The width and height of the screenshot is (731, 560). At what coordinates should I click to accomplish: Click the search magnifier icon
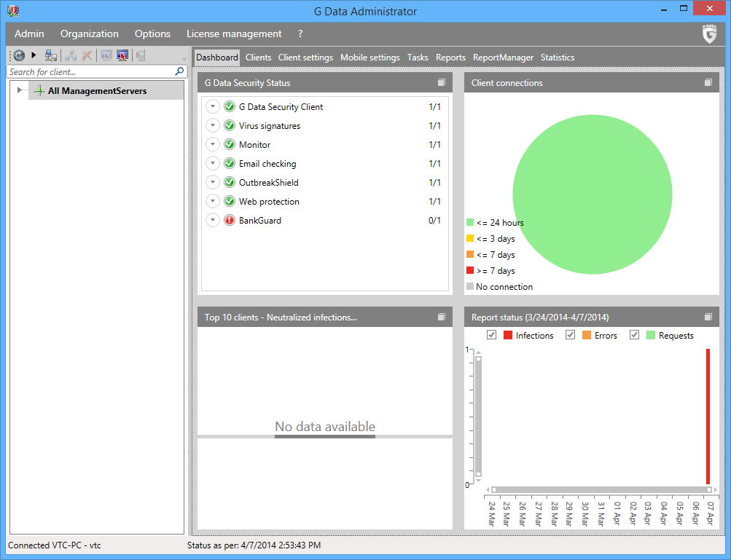[x=179, y=72]
